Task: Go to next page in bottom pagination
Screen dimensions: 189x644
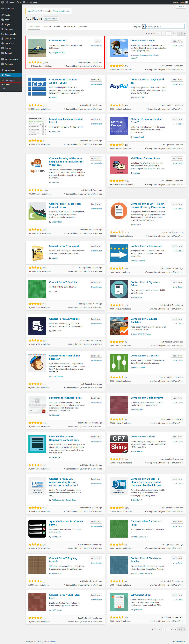Action: coord(179,629)
